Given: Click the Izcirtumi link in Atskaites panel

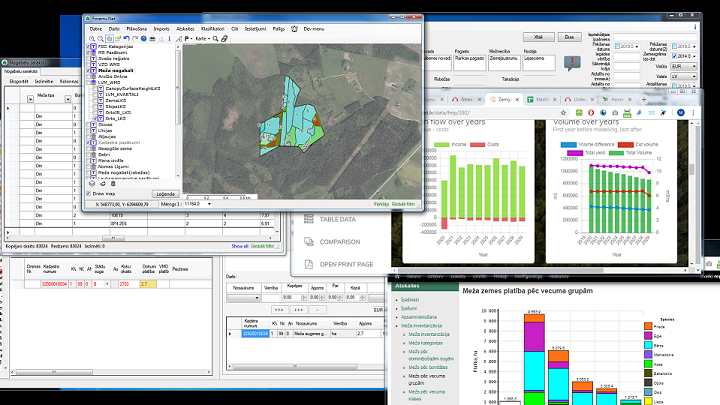Looking at the screenshot, I should tap(410, 298).
